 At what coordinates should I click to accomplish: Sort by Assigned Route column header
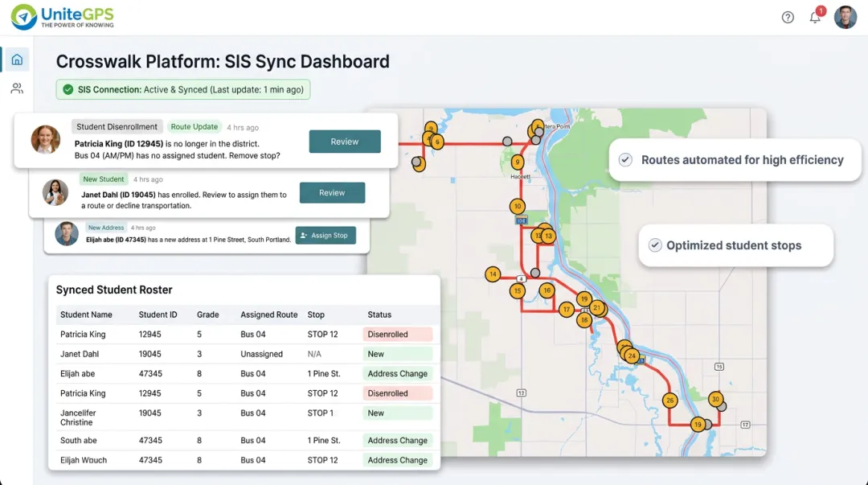269,314
